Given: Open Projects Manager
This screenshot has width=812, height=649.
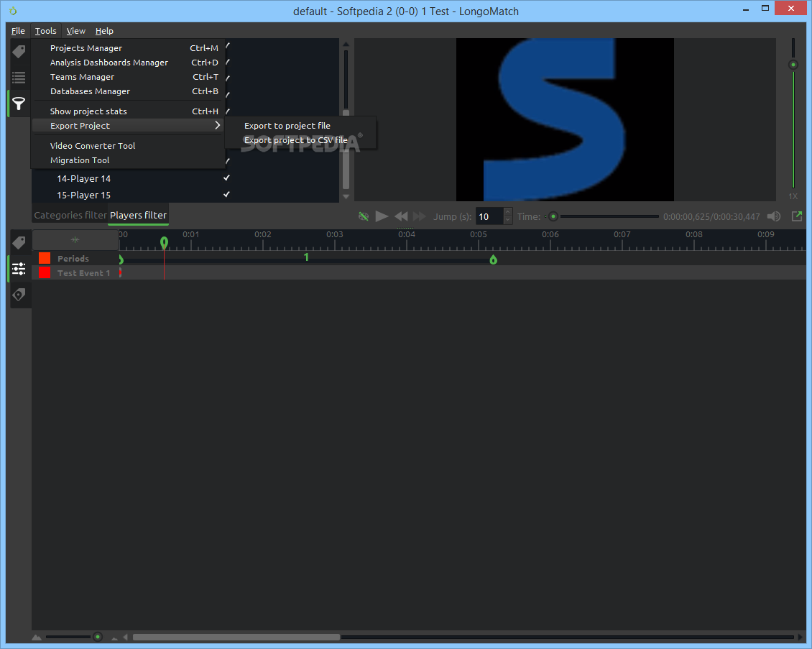Looking at the screenshot, I should pyautogui.click(x=128, y=48).
